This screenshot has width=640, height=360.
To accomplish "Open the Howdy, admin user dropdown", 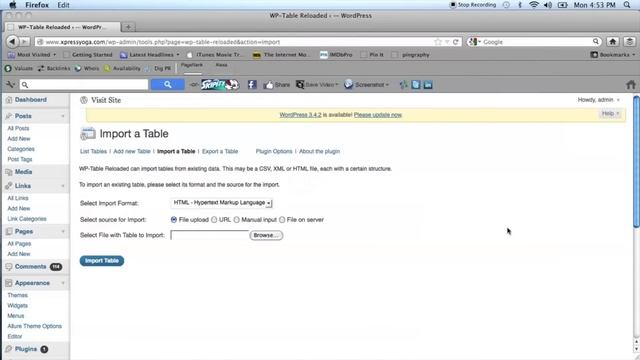I will tap(598, 100).
